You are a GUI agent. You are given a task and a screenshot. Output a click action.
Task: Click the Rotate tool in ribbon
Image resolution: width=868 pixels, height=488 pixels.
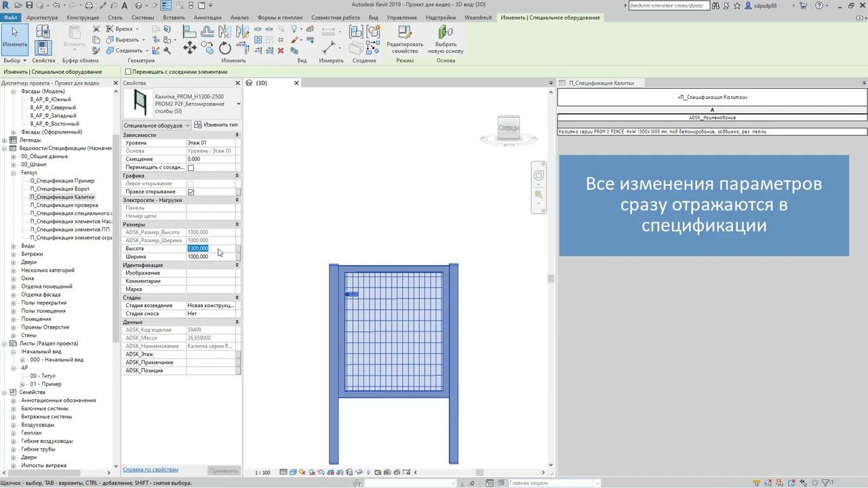pyautogui.click(x=225, y=48)
